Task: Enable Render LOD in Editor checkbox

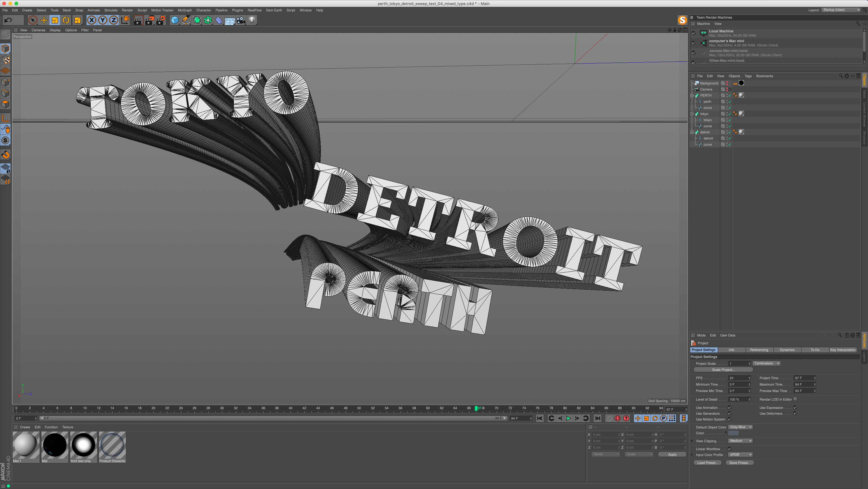Action: (795, 399)
